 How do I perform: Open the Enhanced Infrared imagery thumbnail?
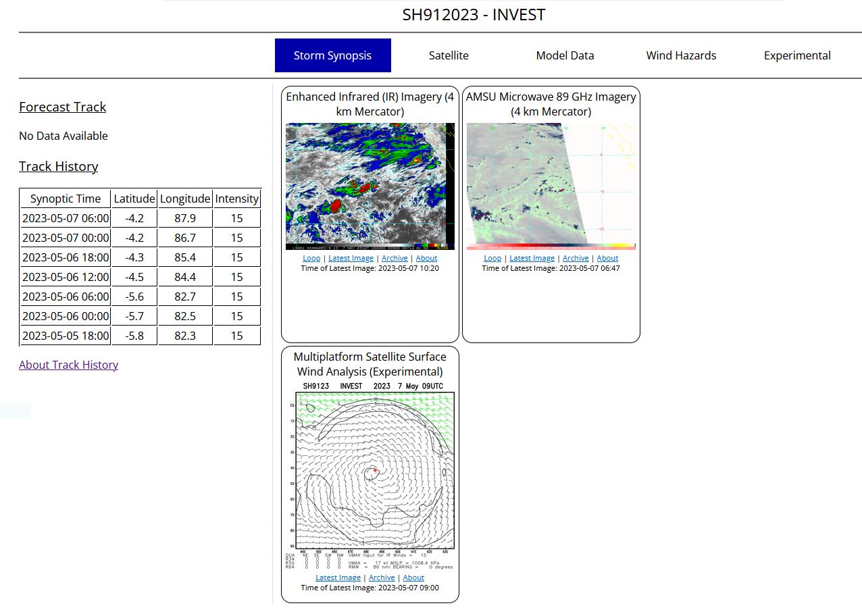click(370, 186)
